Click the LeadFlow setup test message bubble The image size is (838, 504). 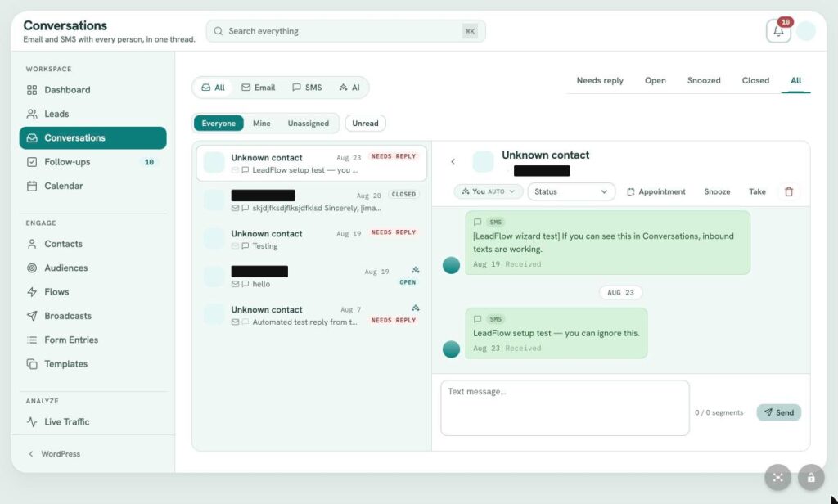coord(556,333)
